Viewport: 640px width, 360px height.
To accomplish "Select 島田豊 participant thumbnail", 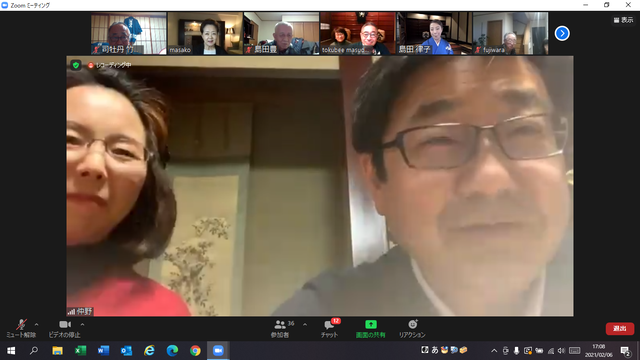I will [281, 33].
